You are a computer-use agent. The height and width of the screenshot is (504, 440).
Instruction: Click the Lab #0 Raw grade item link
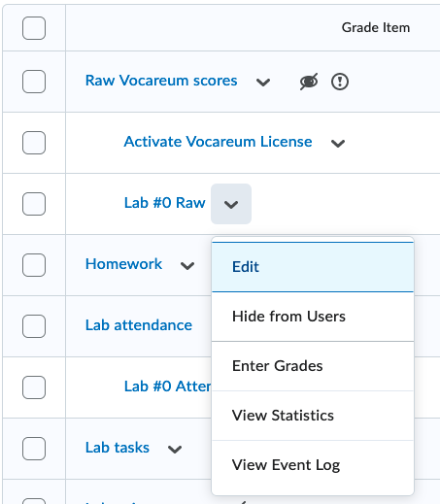click(x=165, y=203)
